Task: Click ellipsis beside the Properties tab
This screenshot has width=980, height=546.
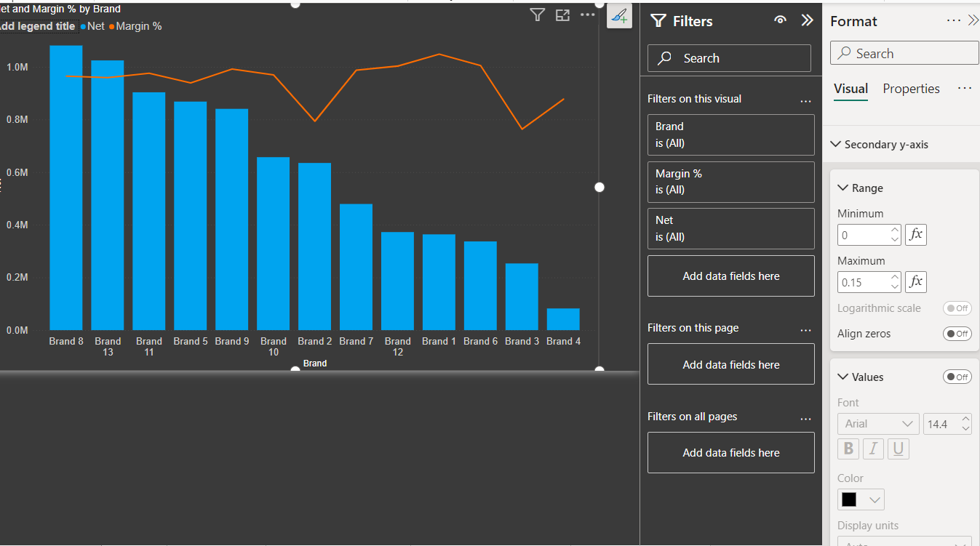Action: tap(965, 88)
